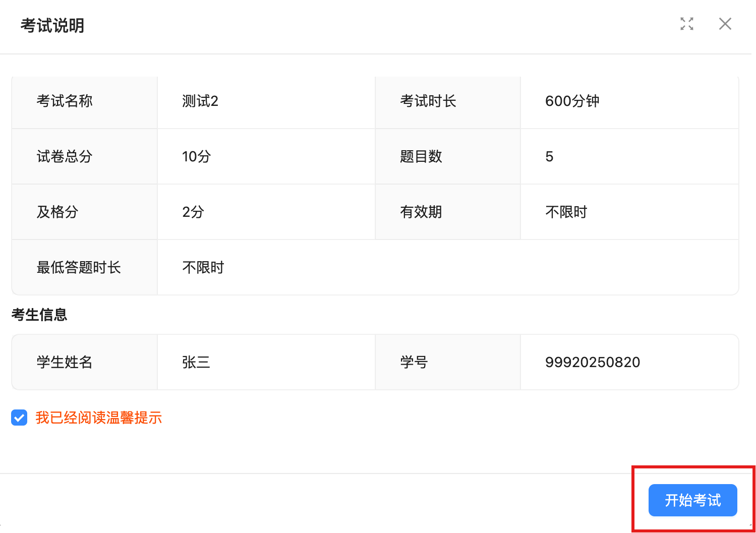Select the student name 张三
Viewport: 756px width, 533px height.
click(196, 362)
